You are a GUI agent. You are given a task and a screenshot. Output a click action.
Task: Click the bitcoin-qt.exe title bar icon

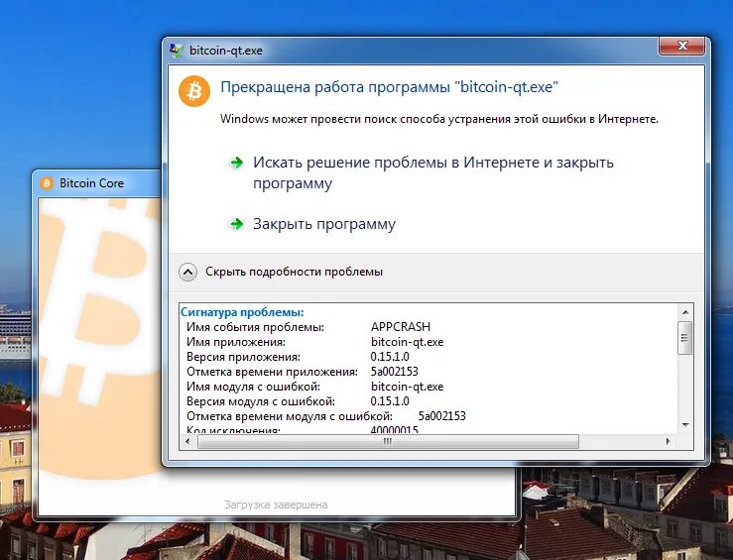coord(177,51)
